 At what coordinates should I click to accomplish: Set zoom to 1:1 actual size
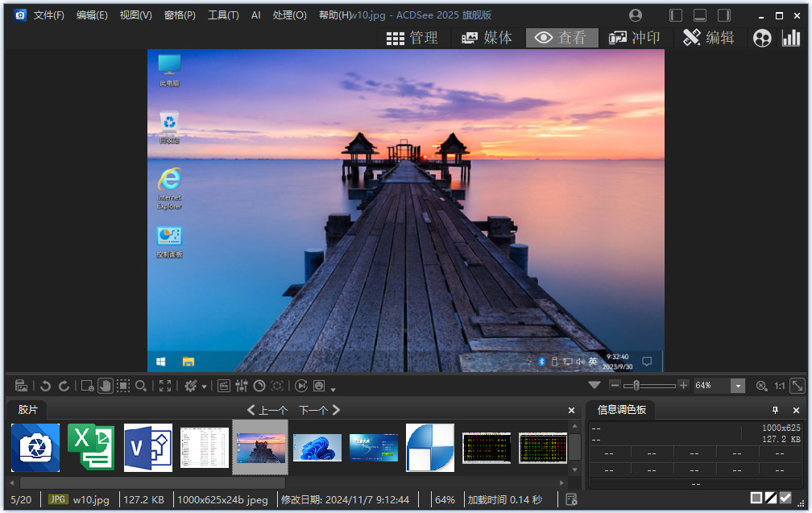tap(780, 386)
